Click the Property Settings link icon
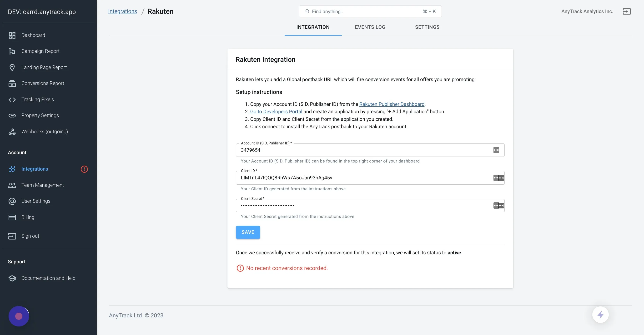The width and height of the screenshot is (644, 335). (12, 115)
